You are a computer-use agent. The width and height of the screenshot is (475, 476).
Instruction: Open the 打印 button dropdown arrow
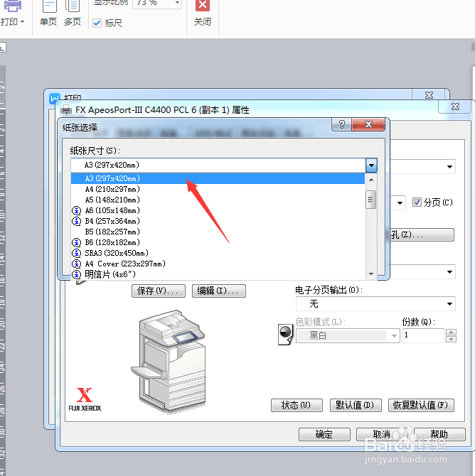click(x=22, y=22)
